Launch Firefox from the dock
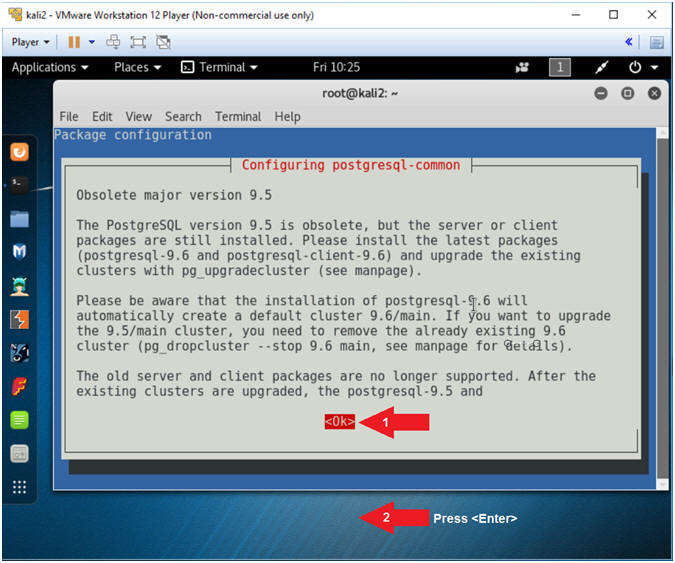The width and height of the screenshot is (675, 563). pos(19,152)
